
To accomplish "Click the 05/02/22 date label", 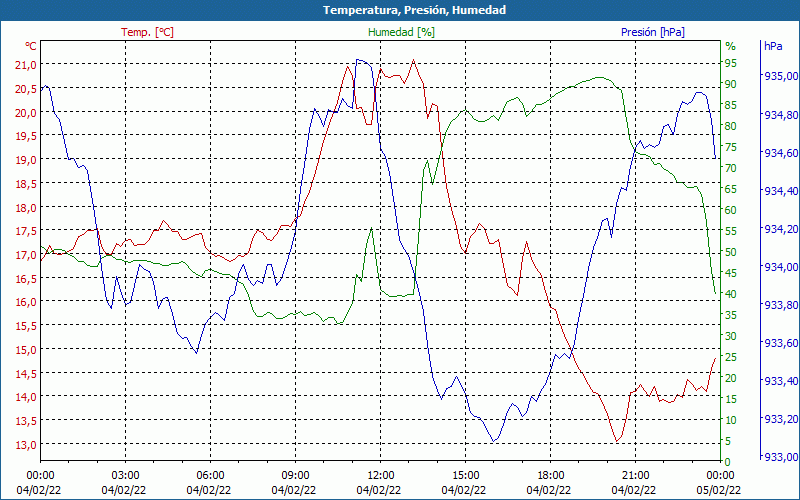I will click(x=718, y=490).
